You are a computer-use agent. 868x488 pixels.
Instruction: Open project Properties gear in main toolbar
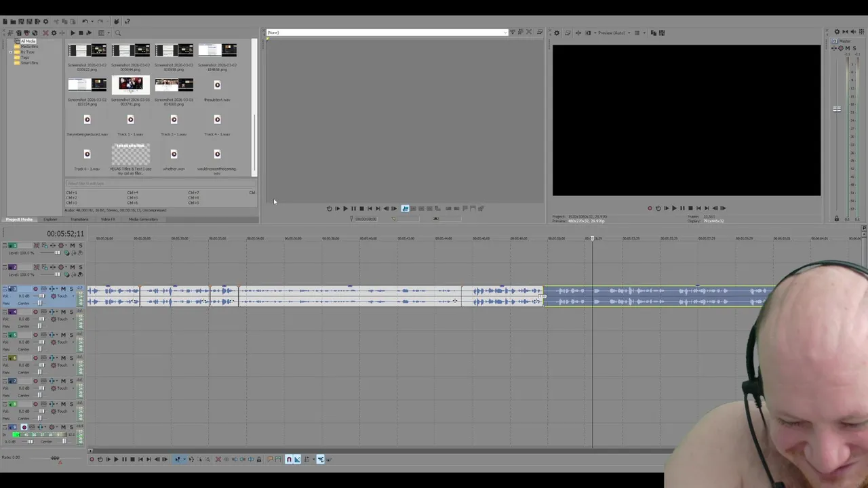(x=45, y=21)
